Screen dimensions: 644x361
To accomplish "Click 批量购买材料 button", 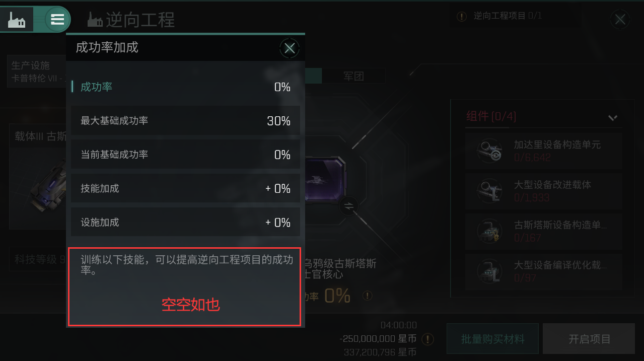I will pyautogui.click(x=492, y=339).
